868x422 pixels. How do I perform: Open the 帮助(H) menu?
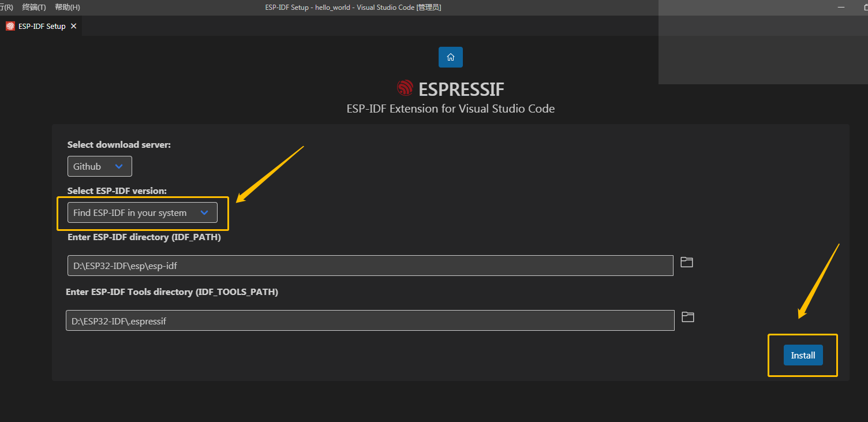[66, 8]
